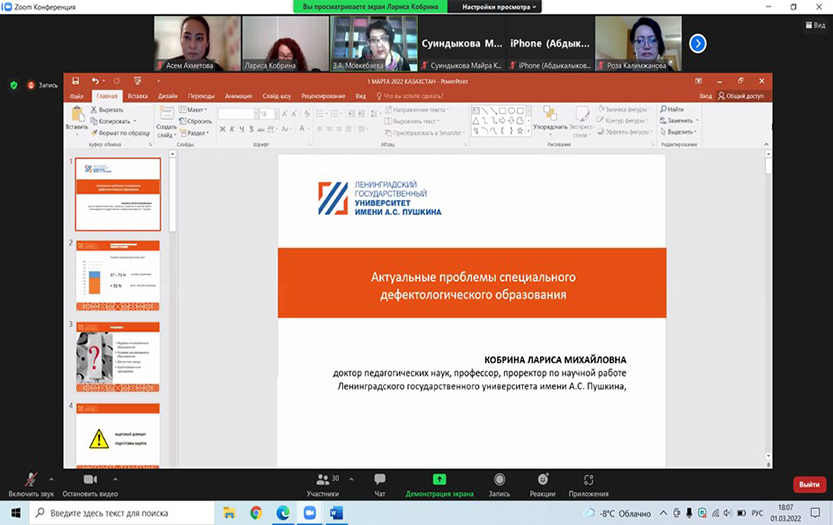
Task: Start recording with the Запись button
Action: (x=499, y=481)
